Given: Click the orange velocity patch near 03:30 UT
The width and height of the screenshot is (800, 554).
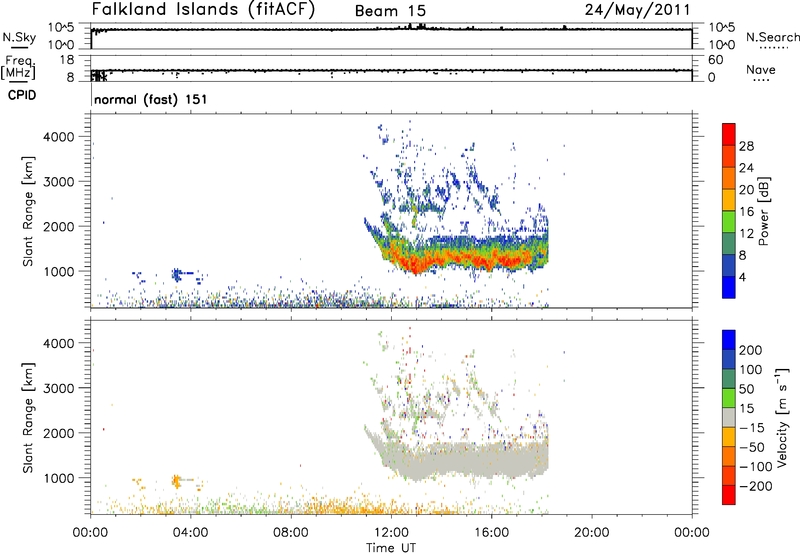Looking at the screenshot, I should 177,481.
